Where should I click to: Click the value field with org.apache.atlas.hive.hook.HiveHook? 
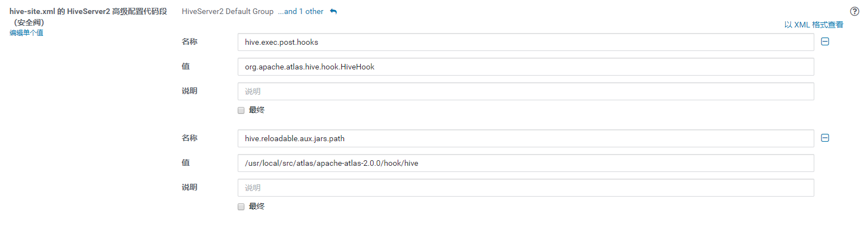coord(526,66)
